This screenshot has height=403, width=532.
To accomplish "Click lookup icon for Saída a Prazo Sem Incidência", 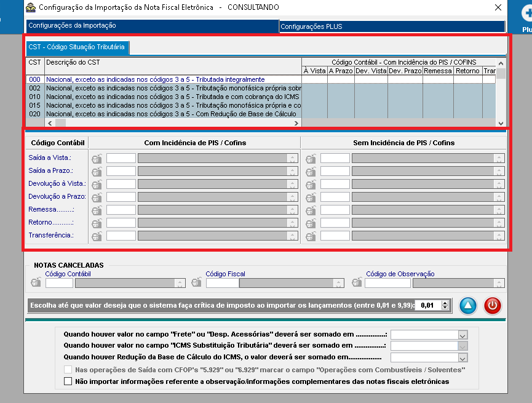I will click(311, 171).
